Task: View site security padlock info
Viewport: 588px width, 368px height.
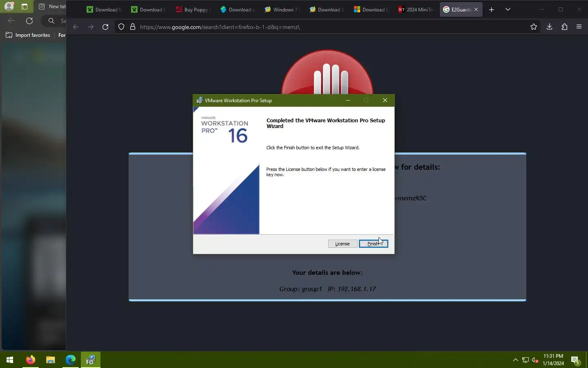Action: tap(132, 27)
